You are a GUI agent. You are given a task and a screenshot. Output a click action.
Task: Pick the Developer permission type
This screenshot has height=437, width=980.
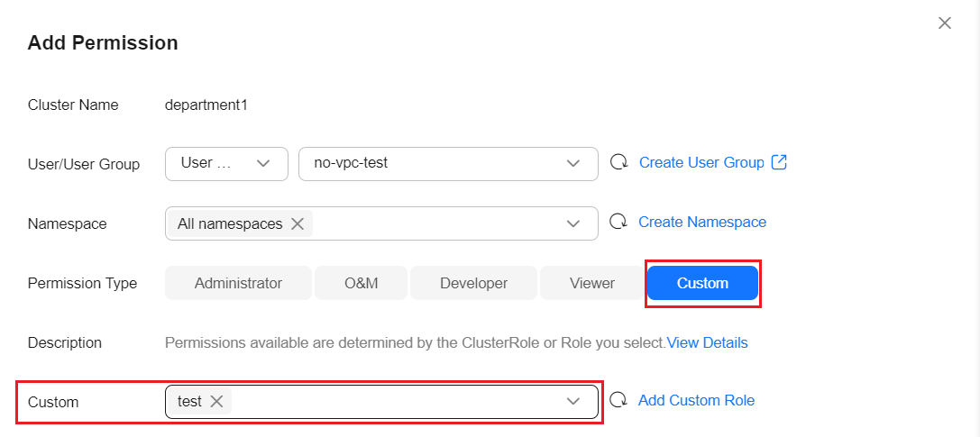(x=473, y=283)
